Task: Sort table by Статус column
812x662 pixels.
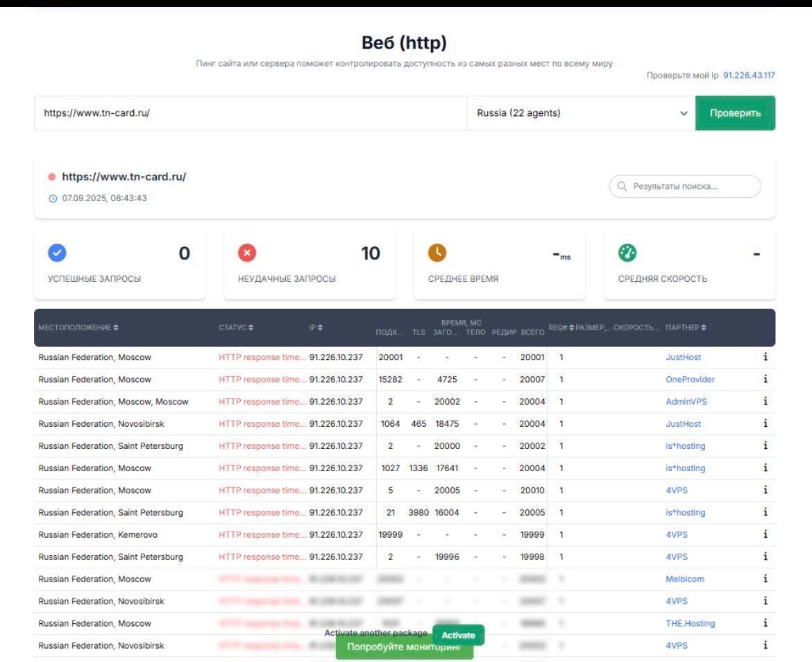Action: pos(236,328)
